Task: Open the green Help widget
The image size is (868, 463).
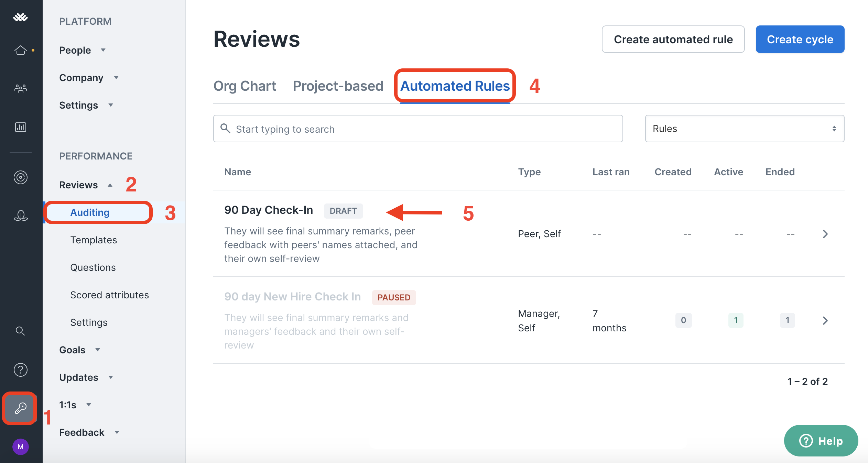Action: pyautogui.click(x=821, y=441)
